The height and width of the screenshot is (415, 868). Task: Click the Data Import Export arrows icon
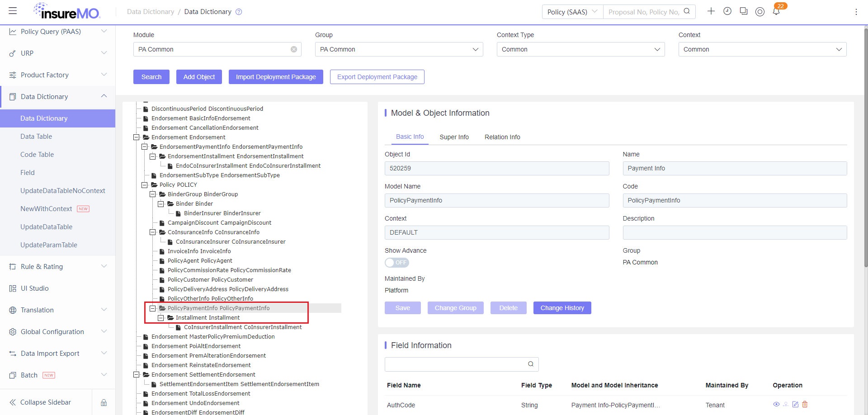click(x=13, y=354)
